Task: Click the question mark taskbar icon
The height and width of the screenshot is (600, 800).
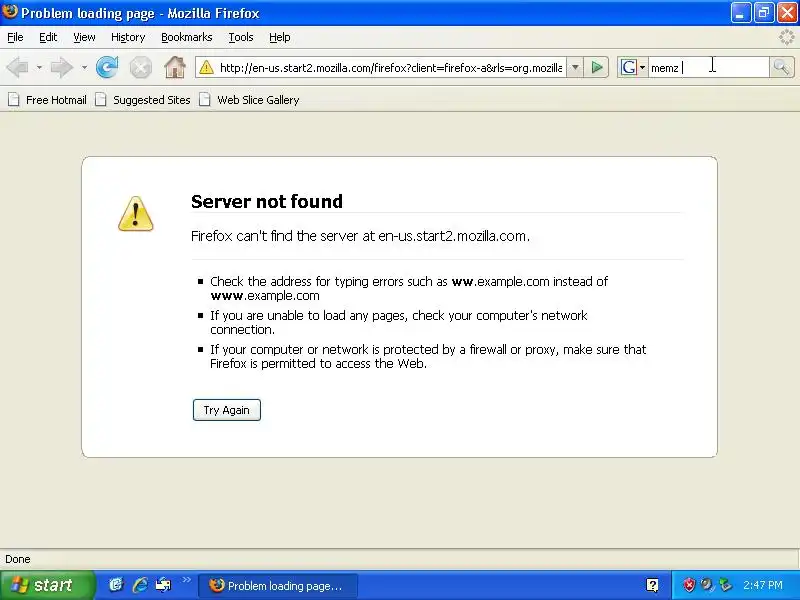Action: (652, 585)
